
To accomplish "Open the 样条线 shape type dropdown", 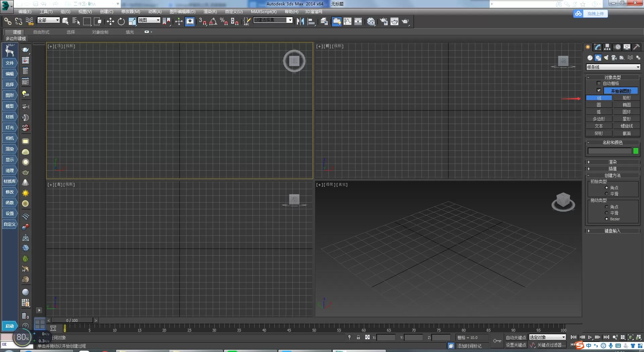I will click(613, 67).
